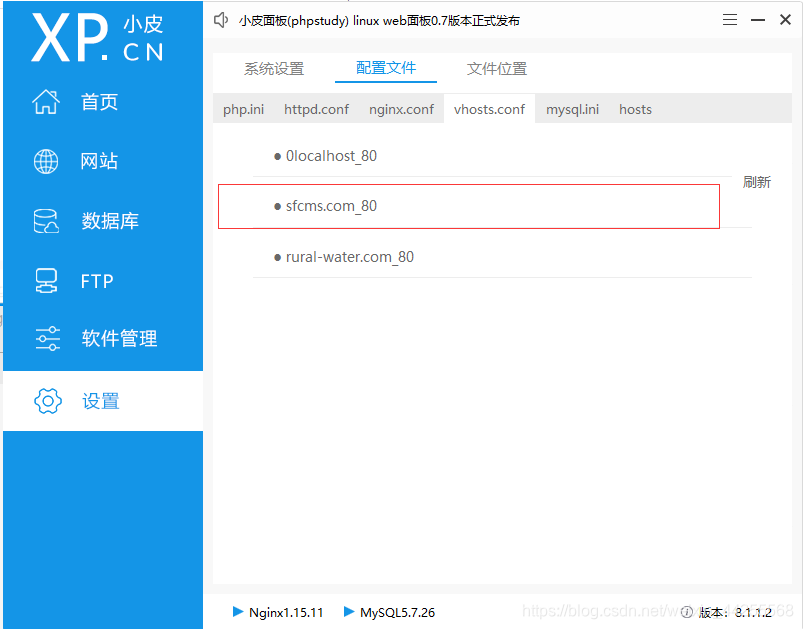Click the Nginx play arrow icon
The image size is (803, 629).
[238, 611]
